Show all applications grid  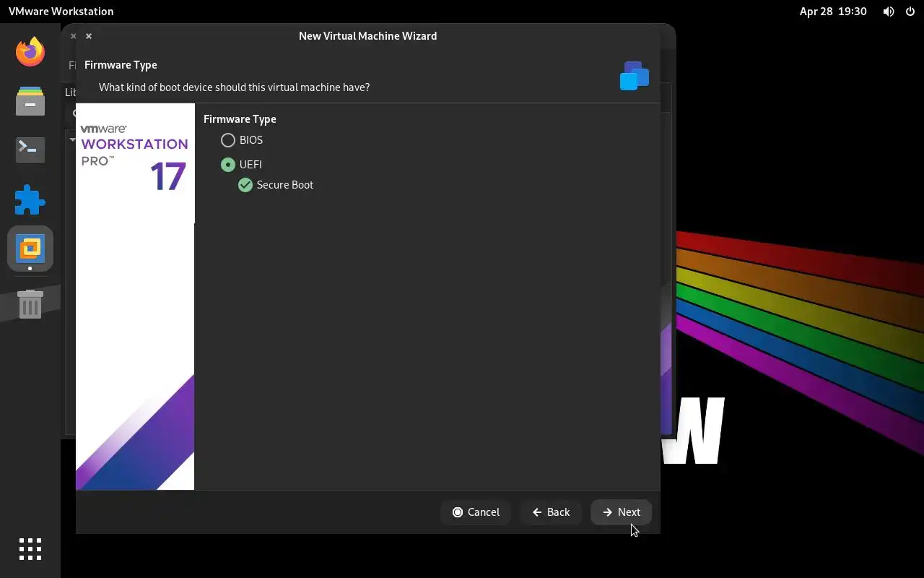(x=30, y=549)
